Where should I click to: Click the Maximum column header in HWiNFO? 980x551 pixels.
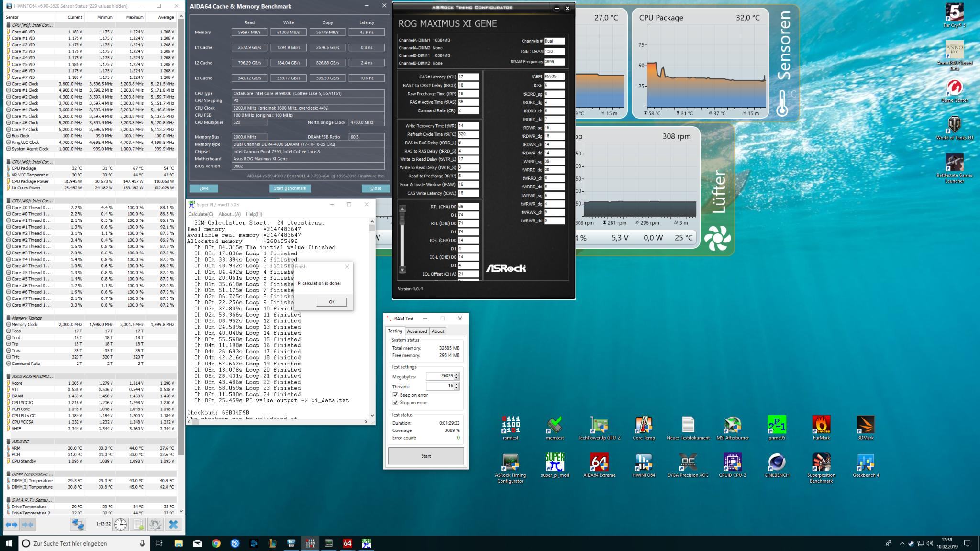(130, 17)
